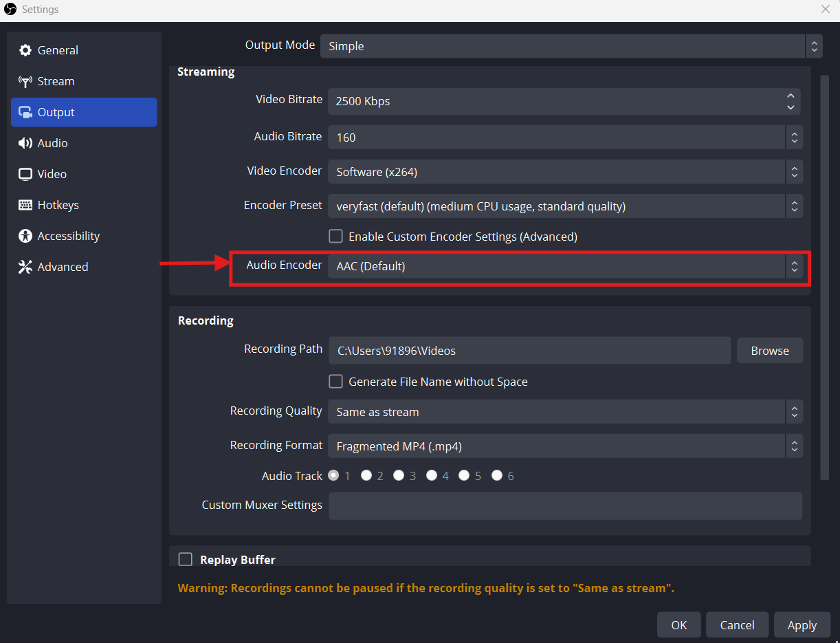Select Audio Track 6 radio button
This screenshot has width=840, height=643.
[497, 475]
